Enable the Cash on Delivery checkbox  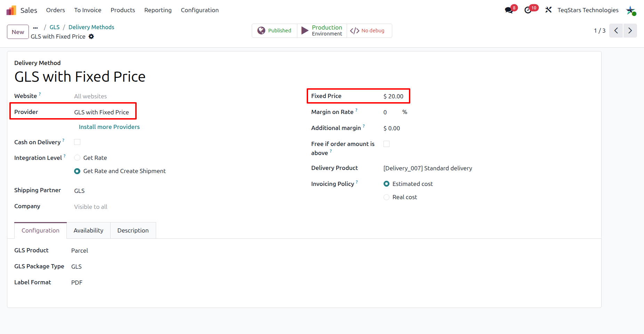point(77,142)
